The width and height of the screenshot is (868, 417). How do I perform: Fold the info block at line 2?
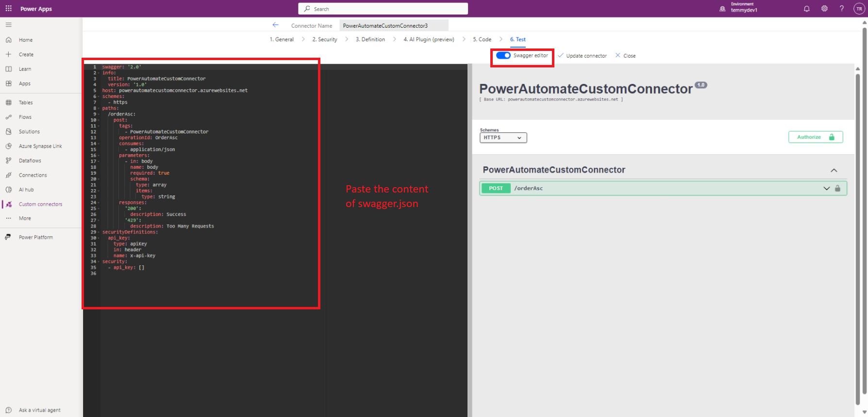pos(99,73)
